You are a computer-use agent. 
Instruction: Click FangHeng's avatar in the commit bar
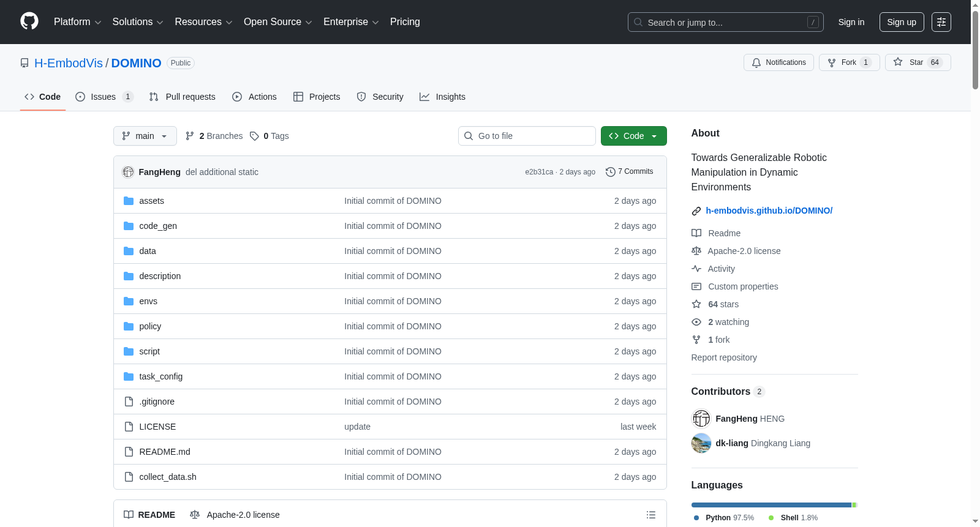pos(128,172)
